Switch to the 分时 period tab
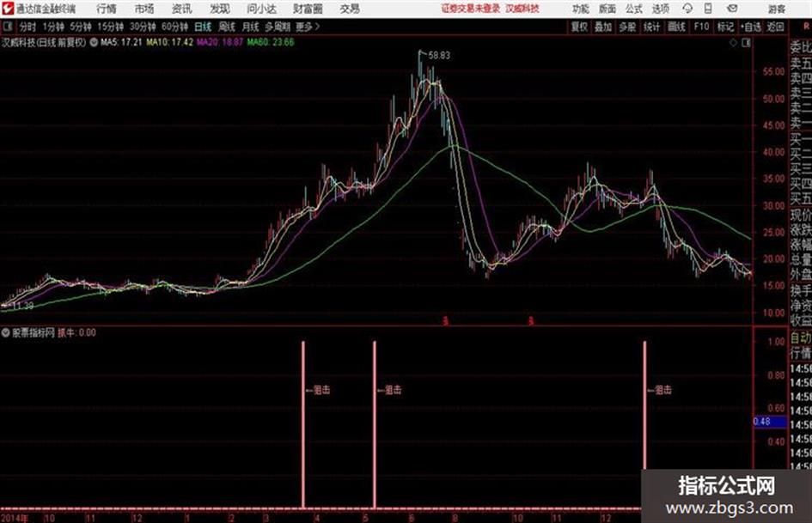Image resolution: width=812 pixels, height=523 pixels. coord(27,27)
